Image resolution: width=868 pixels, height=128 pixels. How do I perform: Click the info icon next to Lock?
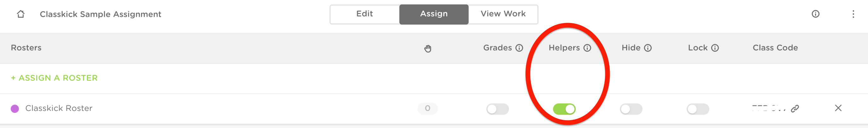tap(715, 48)
